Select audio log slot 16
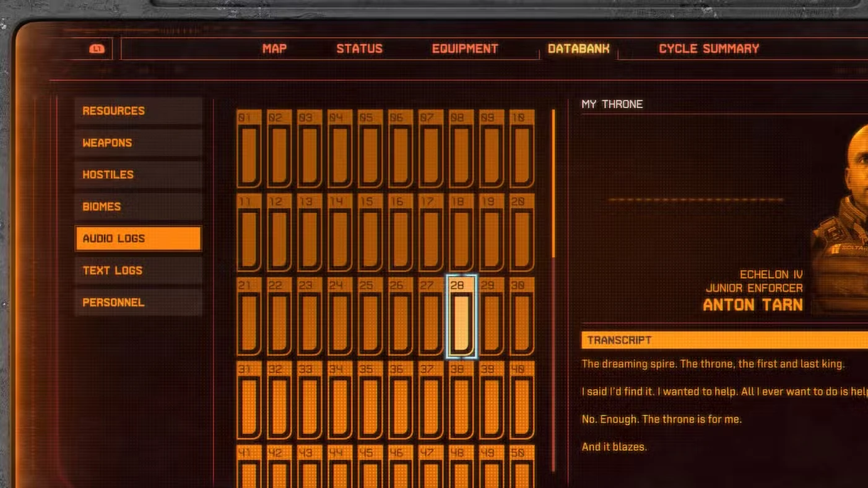 coord(401,233)
